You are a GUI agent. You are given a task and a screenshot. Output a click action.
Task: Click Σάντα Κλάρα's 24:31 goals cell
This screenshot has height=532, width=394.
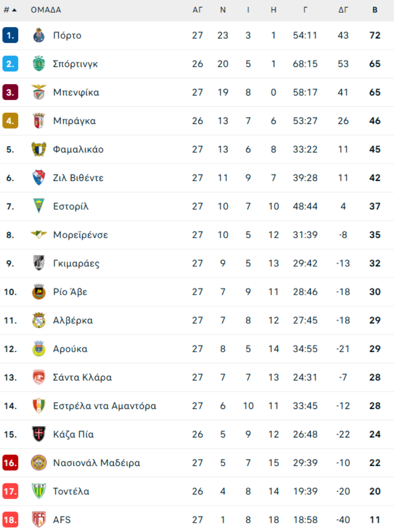[x=305, y=377]
